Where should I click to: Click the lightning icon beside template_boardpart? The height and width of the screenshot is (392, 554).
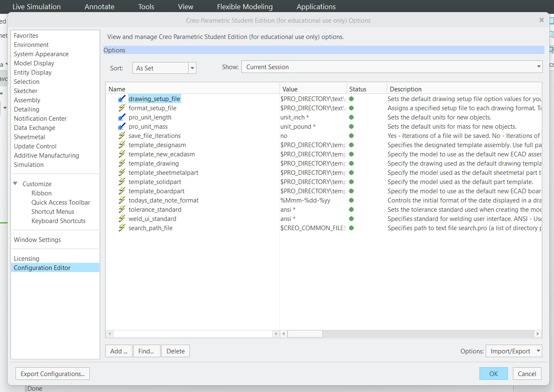pos(122,191)
